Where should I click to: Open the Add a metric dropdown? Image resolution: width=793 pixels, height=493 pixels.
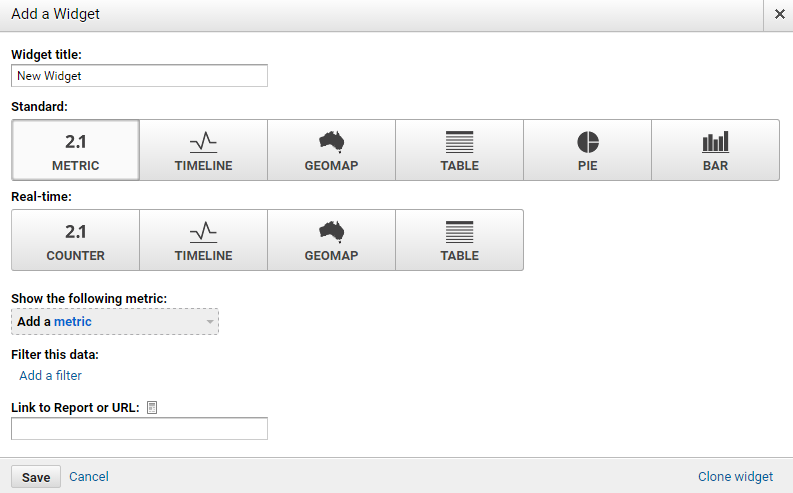pos(115,322)
